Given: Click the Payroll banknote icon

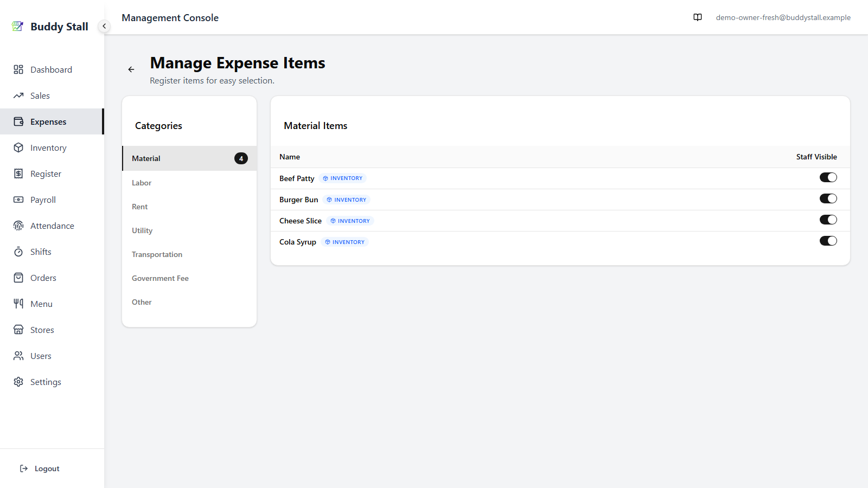Looking at the screenshot, I should [18, 200].
